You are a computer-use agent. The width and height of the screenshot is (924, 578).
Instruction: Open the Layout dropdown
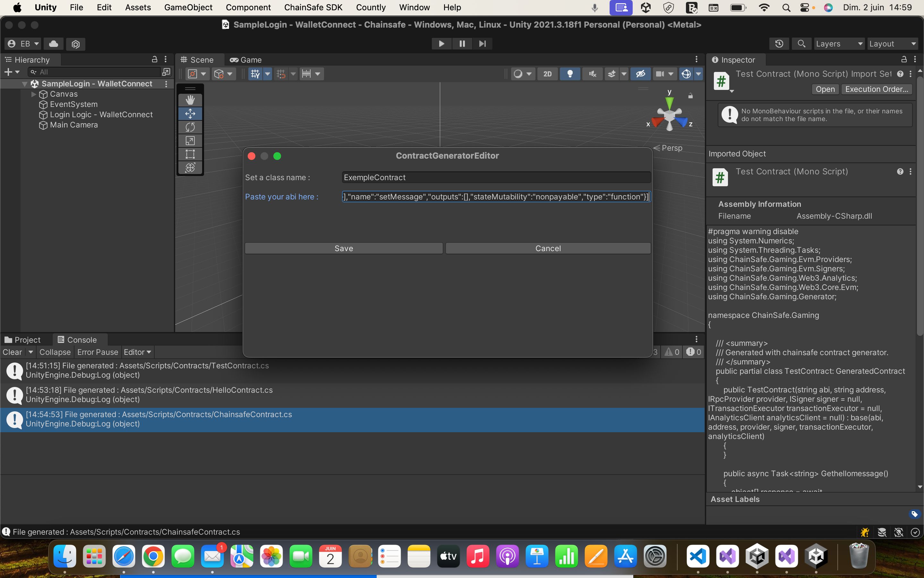tap(892, 44)
